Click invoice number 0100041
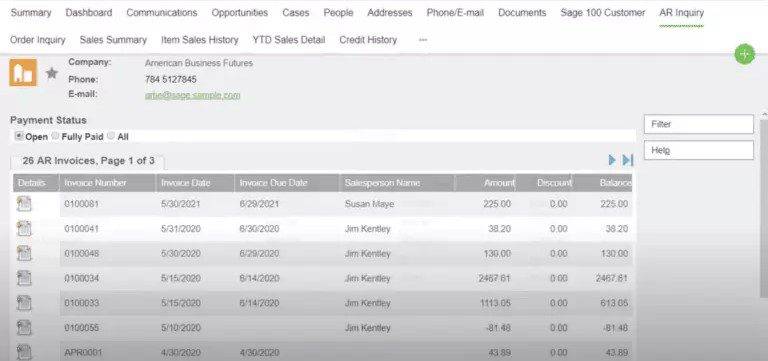This screenshot has height=361, width=768. [81, 229]
